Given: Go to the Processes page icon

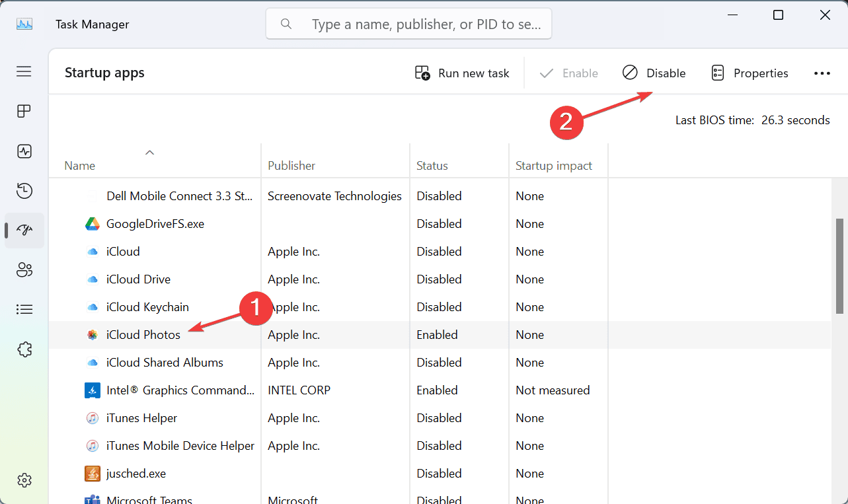Looking at the screenshot, I should (x=24, y=111).
